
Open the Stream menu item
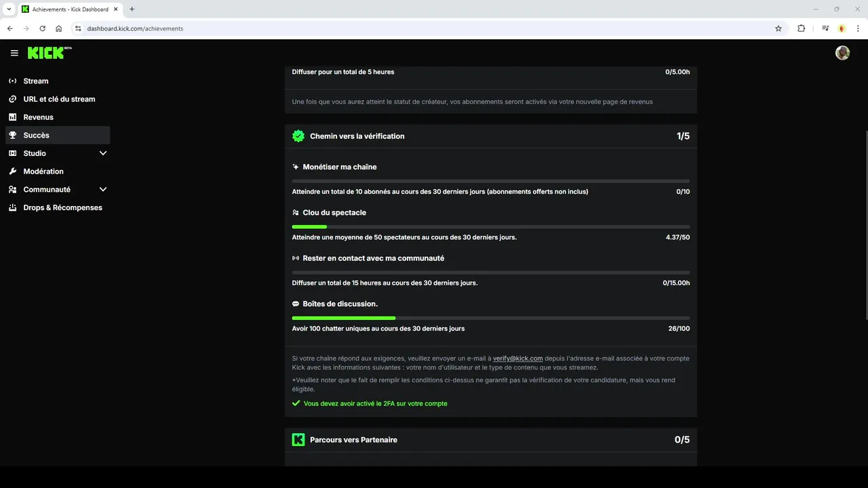(58, 81)
